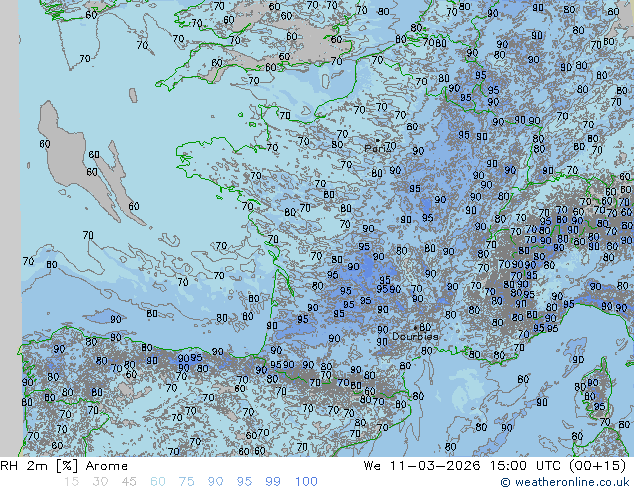Click the 90 value in the bottom color legend

click(216, 482)
